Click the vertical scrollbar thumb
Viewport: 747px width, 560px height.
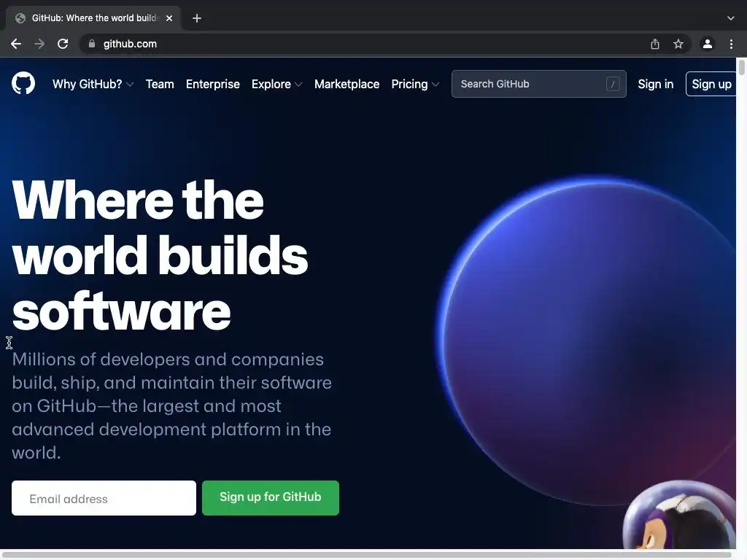pyautogui.click(x=741, y=66)
